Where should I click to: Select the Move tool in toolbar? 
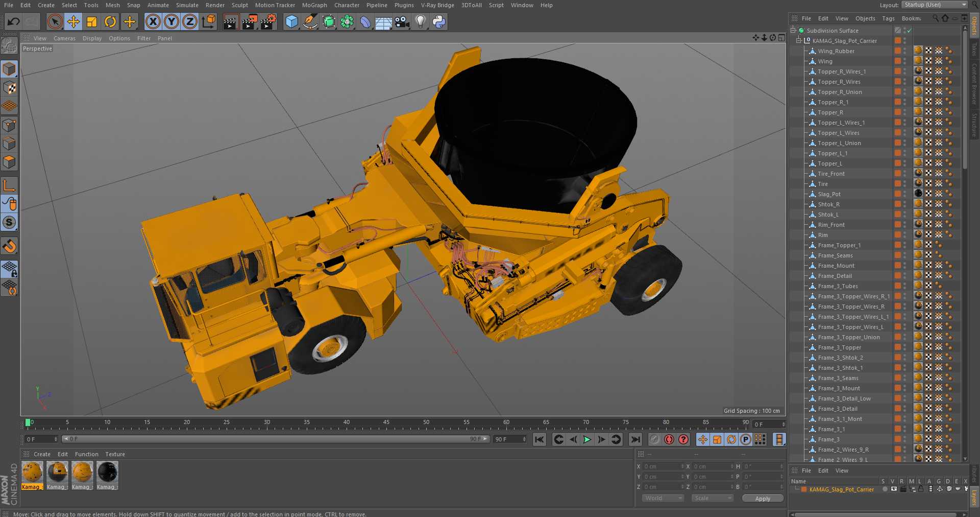pos(73,21)
